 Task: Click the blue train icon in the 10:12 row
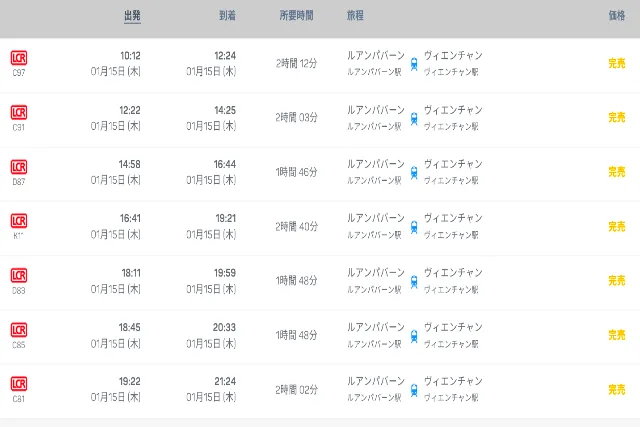tap(414, 64)
